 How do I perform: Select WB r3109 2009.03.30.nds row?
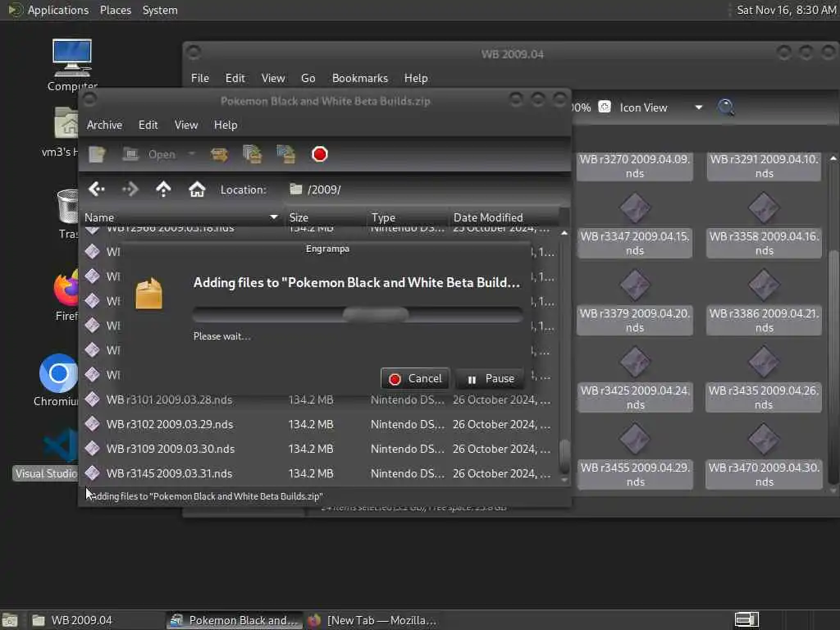319,449
